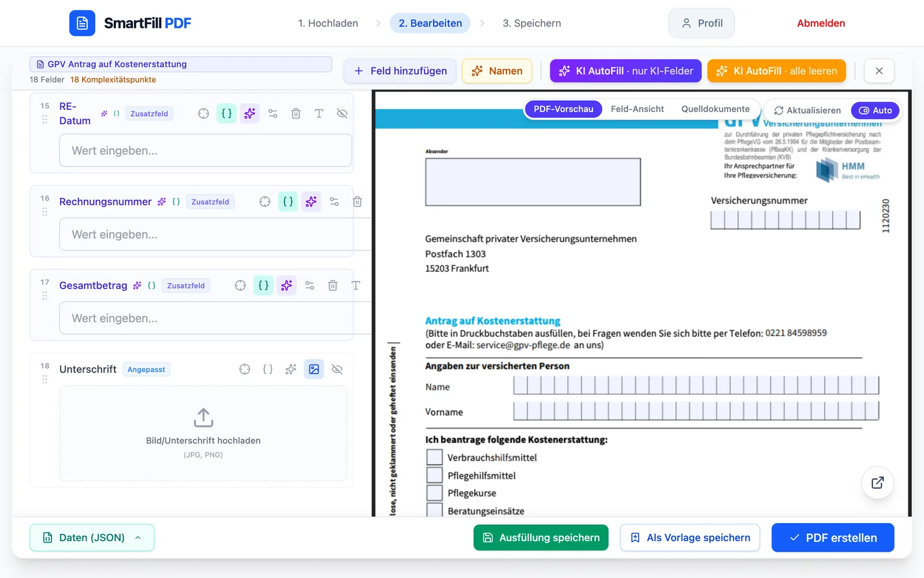Go back to step 1. Hochladen
Viewport: 924px width, 578px height.
(x=328, y=23)
